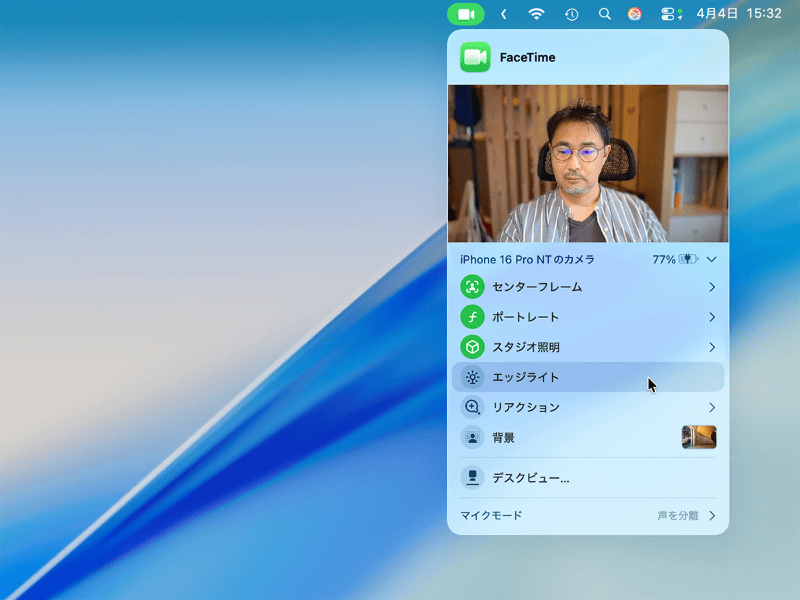Open the Time Machine menu bar icon
Viewport: 800px width, 600px height.
click(x=571, y=14)
